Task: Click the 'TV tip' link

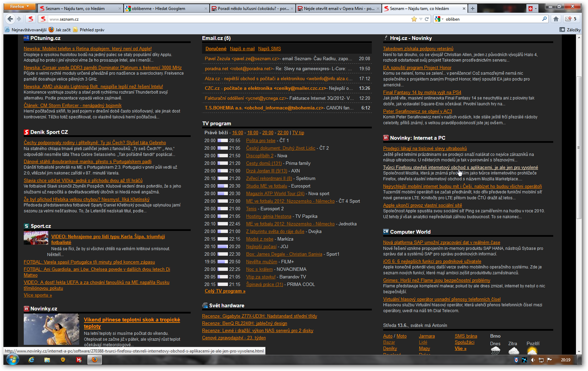Action: 298,133
